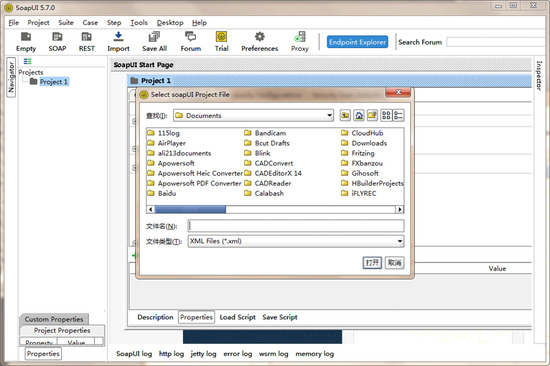
Task: Create a new SOAP project
Action: (x=57, y=42)
